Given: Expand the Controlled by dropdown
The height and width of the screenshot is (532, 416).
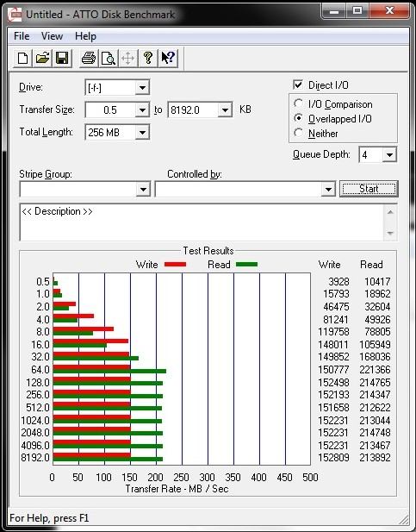Looking at the screenshot, I should tap(328, 189).
